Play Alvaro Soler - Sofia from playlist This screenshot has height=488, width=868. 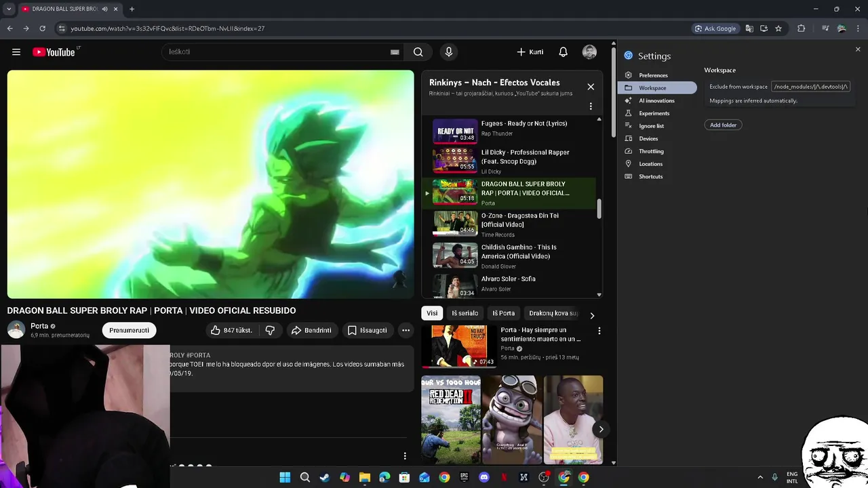coord(509,285)
